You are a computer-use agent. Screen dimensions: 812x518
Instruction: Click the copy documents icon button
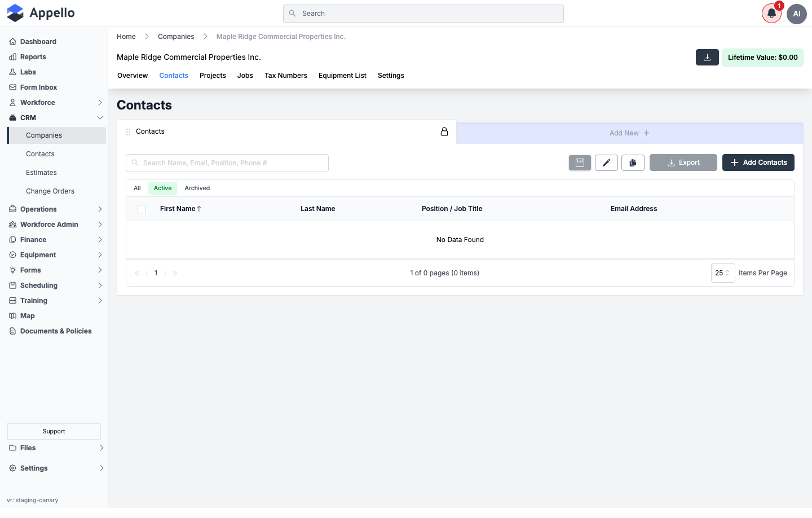633,163
